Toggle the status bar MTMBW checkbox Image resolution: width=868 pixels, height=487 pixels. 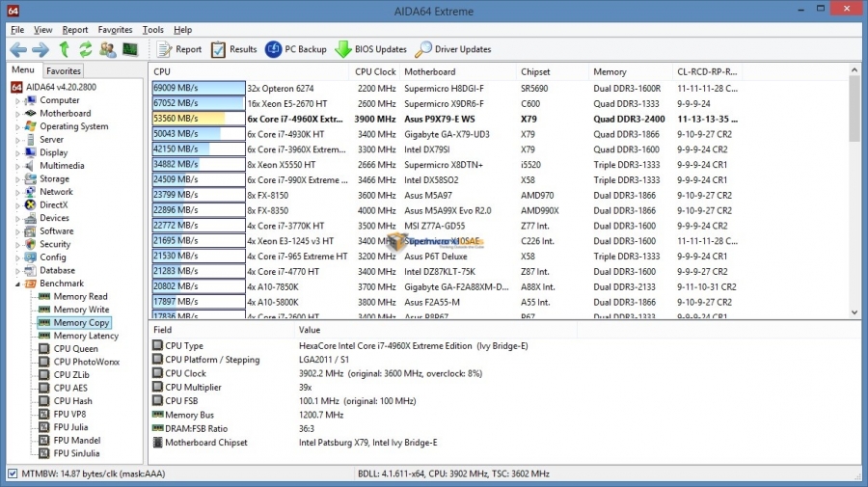(13, 473)
